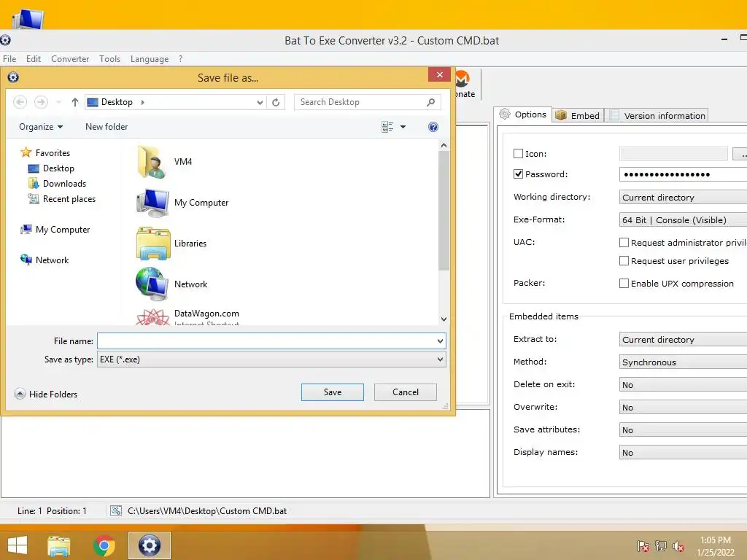Check Request administrator privileges
Screen dimensions: 747x560
pos(624,243)
